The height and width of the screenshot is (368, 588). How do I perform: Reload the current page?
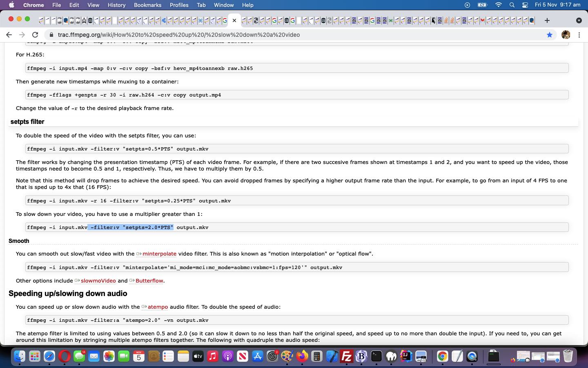35,35
